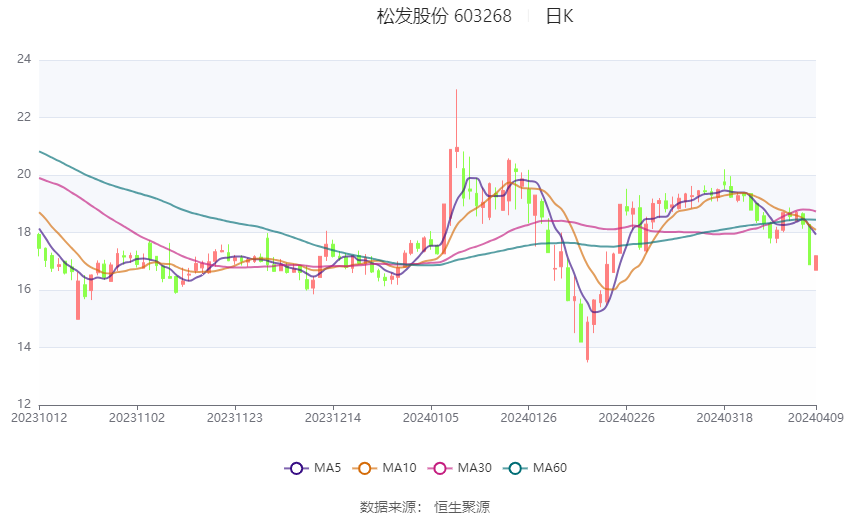This screenshot has height=517, width=850.
Task: Toggle the MA30 pink legend circle
Action: tap(440, 468)
